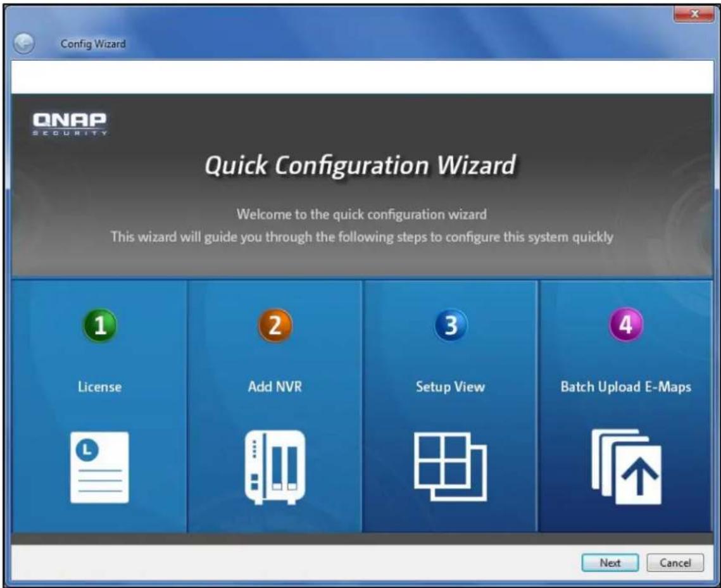The width and height of the screenshot is (721, 588).
Task: Click the Add NVR step label
Action: click(x=275, y=387)
